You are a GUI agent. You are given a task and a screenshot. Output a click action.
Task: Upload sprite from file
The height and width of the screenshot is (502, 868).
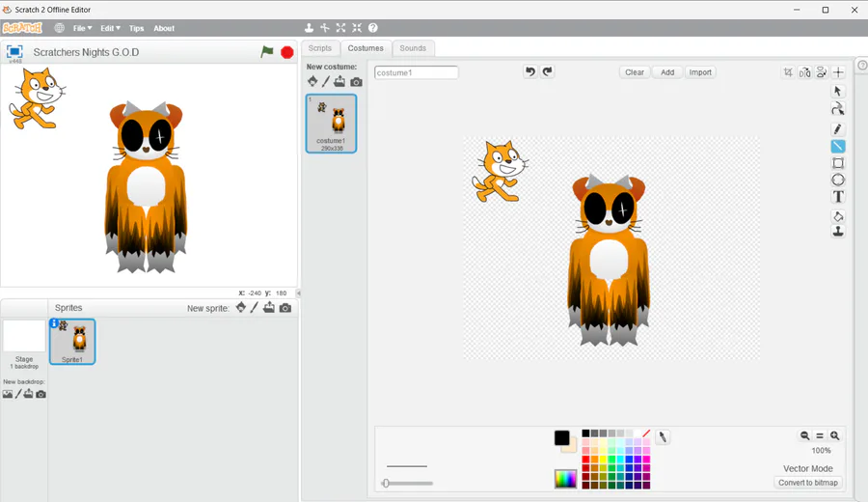tap(268, 308)
